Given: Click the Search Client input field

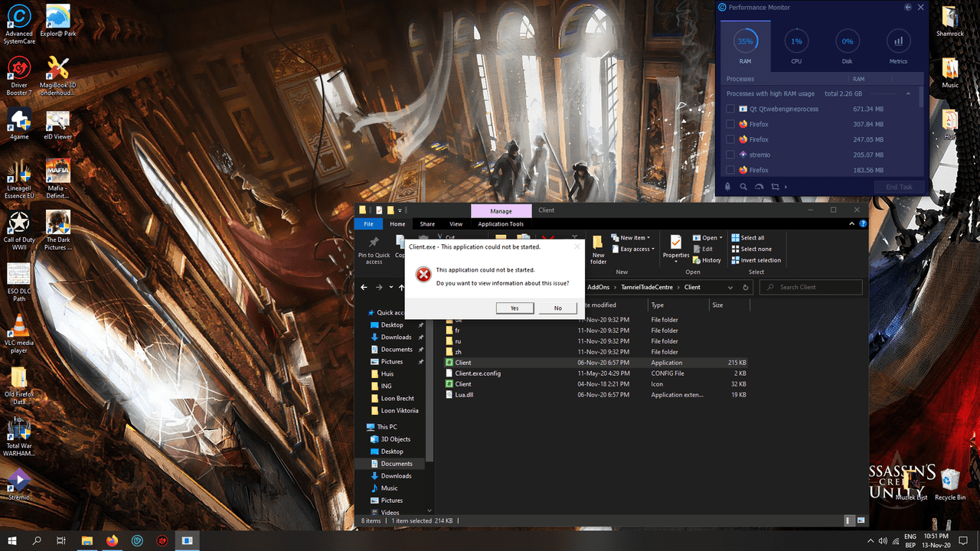Looking at the screenshot, I should click(x=811, y=288).
